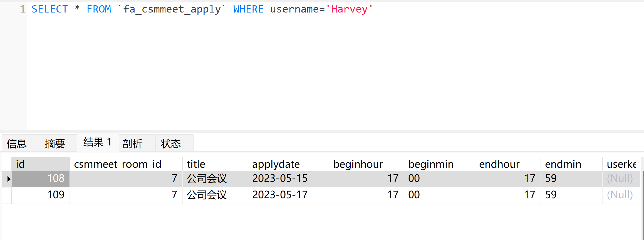
Task: Click the current row arrow indicator
Action: pyautogui.click(x=9, y=179)
